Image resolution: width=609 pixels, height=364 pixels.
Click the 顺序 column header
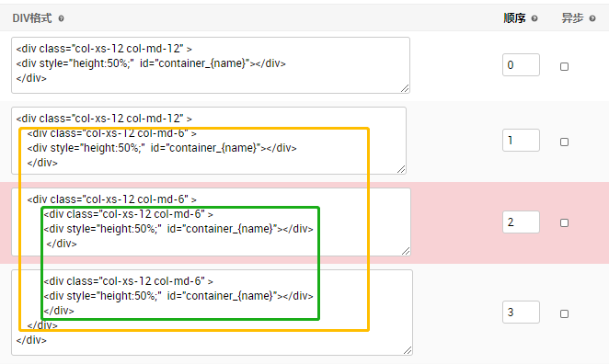pyautogui.click(x=514, y=18)
